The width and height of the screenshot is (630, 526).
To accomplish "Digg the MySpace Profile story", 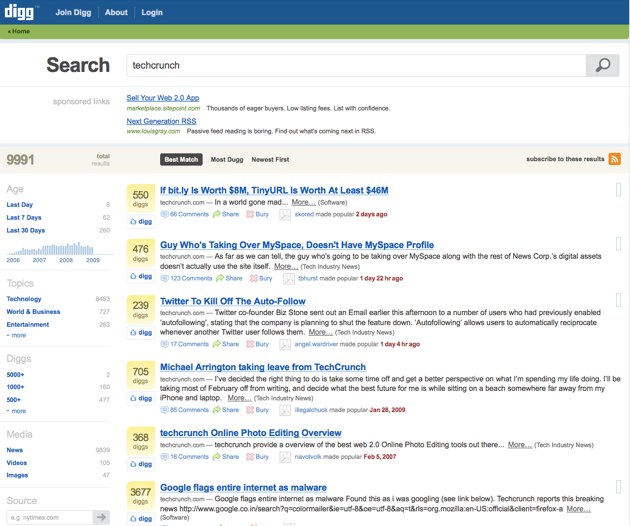I will point(141,276).
